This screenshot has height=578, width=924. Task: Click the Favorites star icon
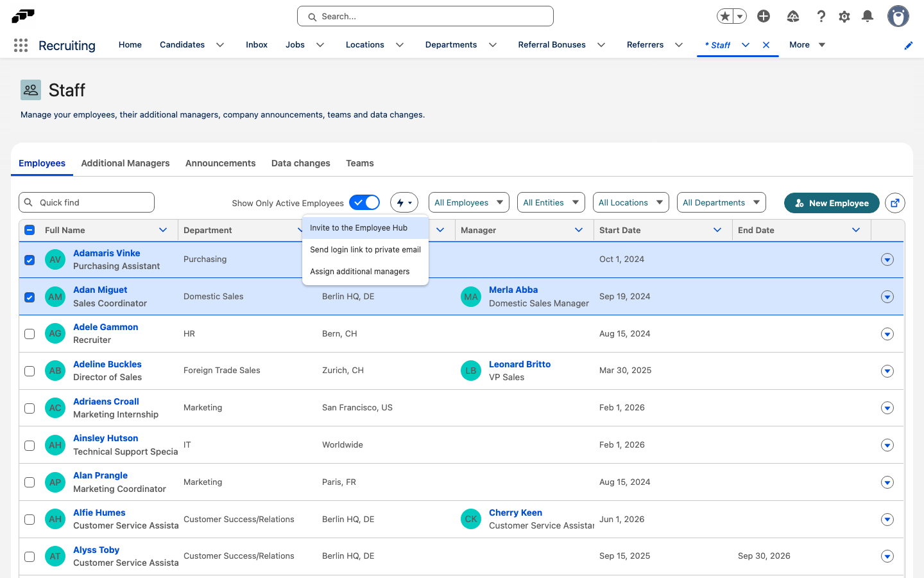tap(725, 16)
